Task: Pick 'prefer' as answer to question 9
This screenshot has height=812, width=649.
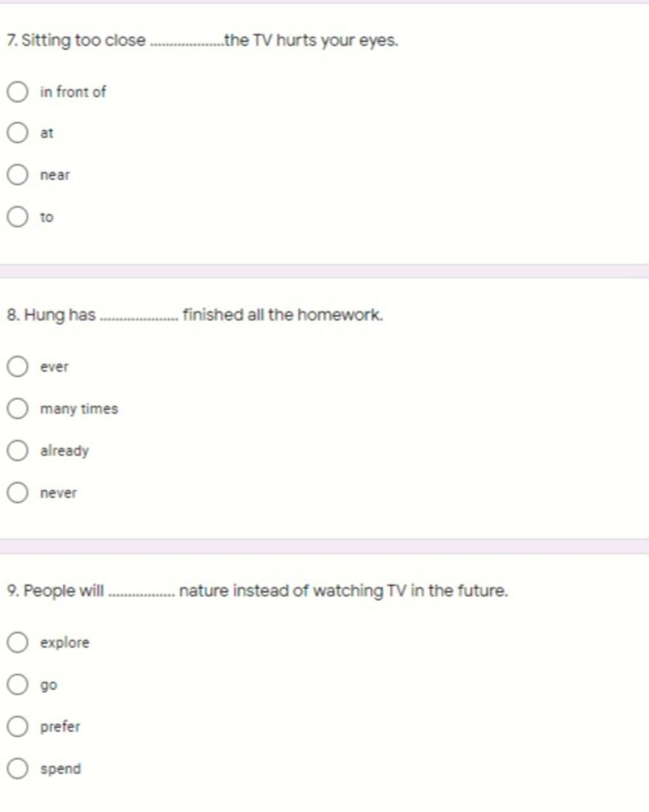Action: (x=17, y=726)
